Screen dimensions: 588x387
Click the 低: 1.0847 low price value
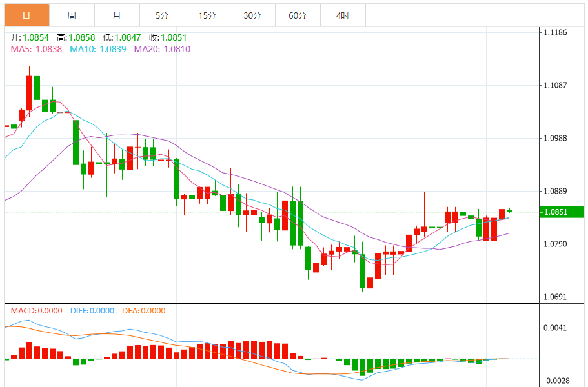(x=122, y=37)
